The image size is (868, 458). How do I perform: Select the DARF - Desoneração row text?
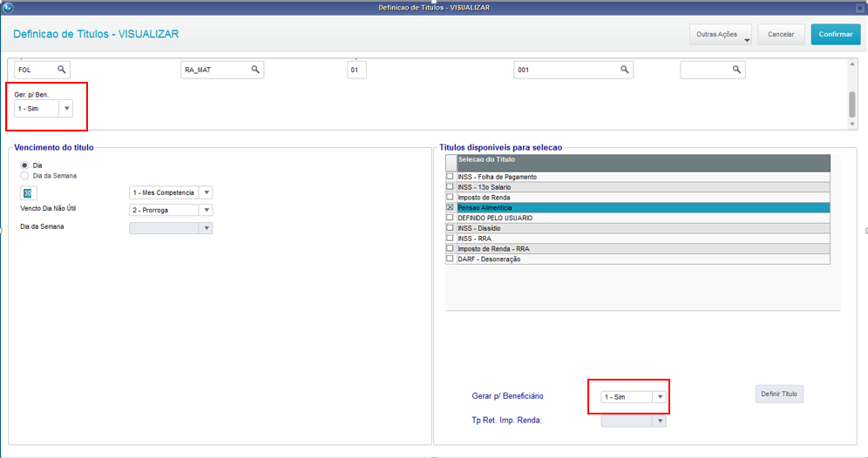[489, 259]
